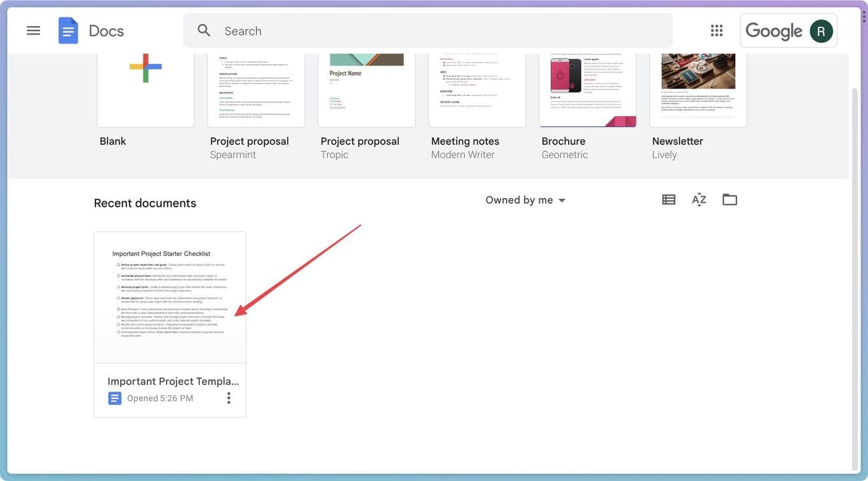Open the Google account avatar R
Viewport: 868px width, 481px height.
point(821,31)
